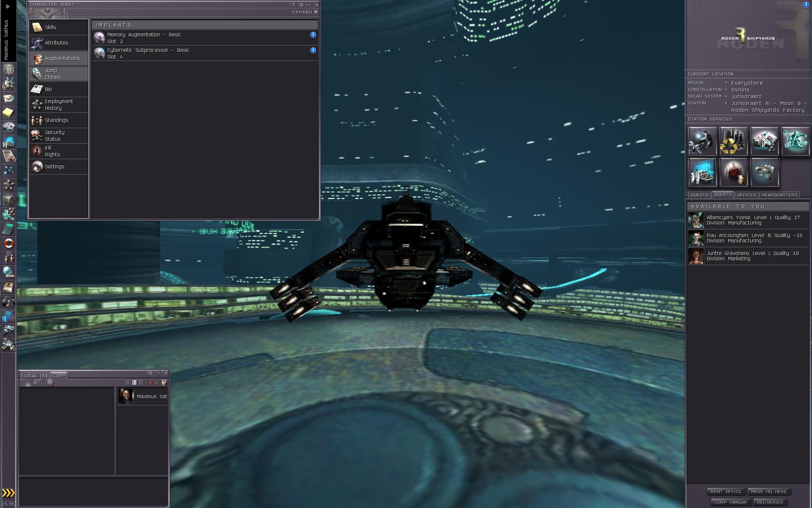Image resolution: width=812 pixels, height=508 pixels.
Task: Open the star map icon in sidebar
Action: 8,171
